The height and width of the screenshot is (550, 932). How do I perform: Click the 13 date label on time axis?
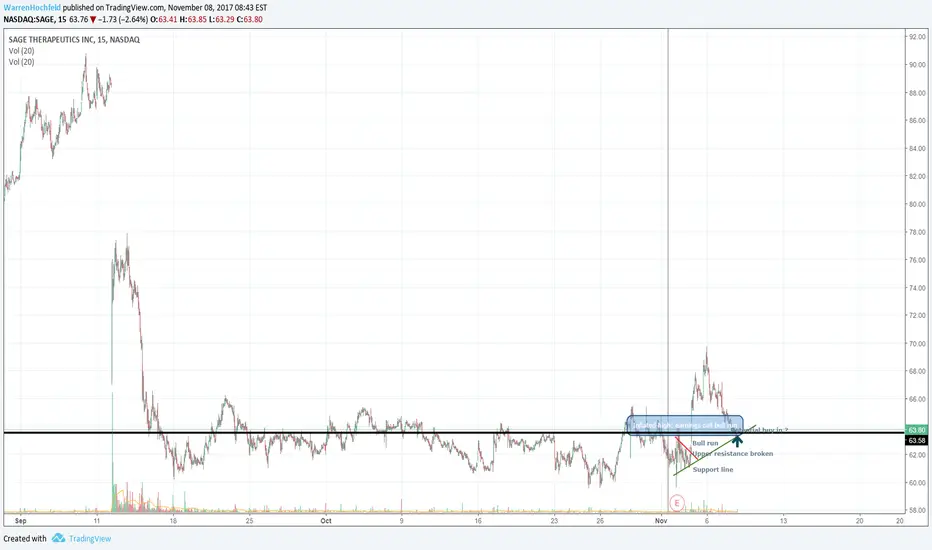pyautogui.click(x=783, y=521)
